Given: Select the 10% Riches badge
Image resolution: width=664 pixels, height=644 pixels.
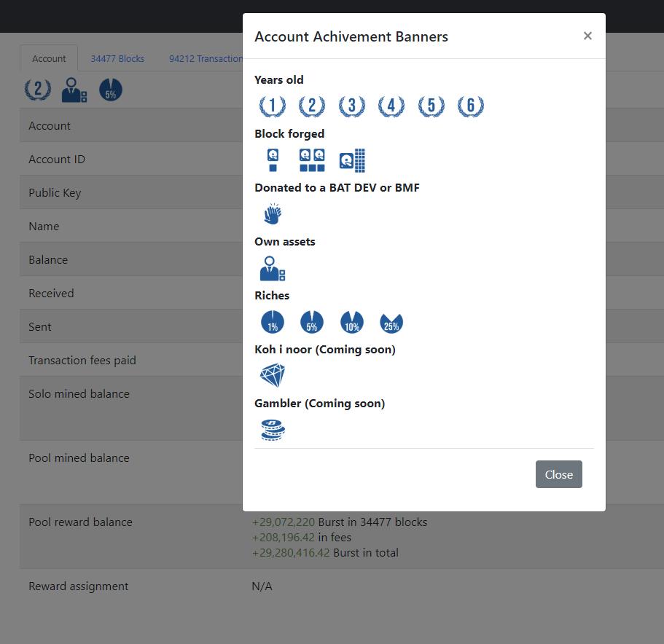Looking at the screenshot, I should pos(351,321).
